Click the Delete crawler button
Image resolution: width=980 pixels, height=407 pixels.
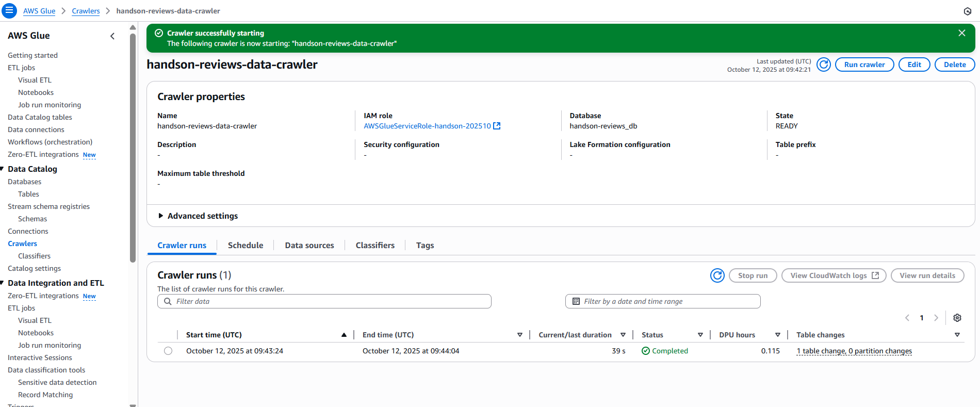[x=955, y=64]
